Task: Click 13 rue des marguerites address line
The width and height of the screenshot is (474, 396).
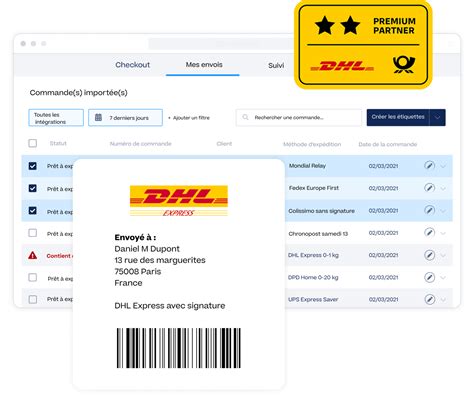Action: (160, 260)
